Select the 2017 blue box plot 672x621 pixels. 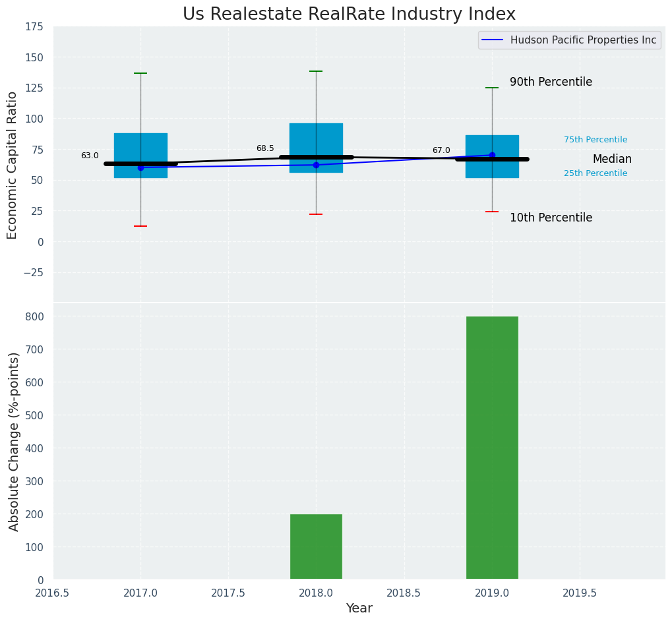pos(140,146)
